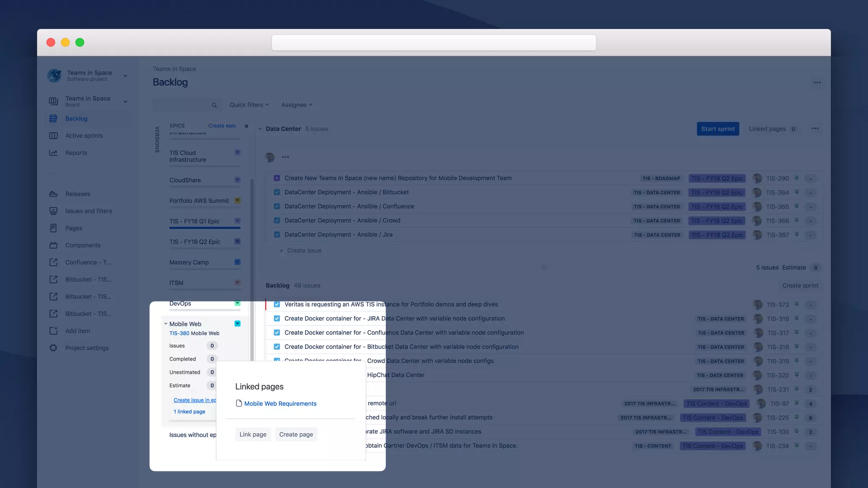Open the vertical Versions tab

tap(157, 139)
